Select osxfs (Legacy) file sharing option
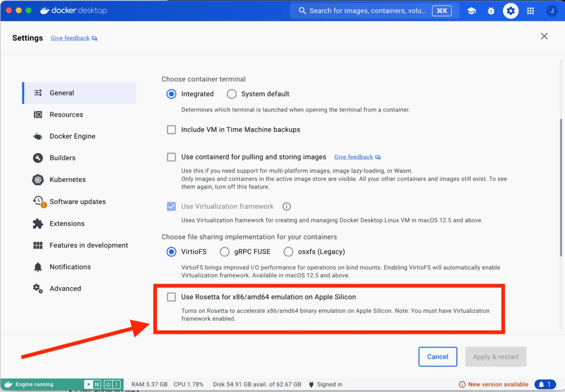 point(288,252)
